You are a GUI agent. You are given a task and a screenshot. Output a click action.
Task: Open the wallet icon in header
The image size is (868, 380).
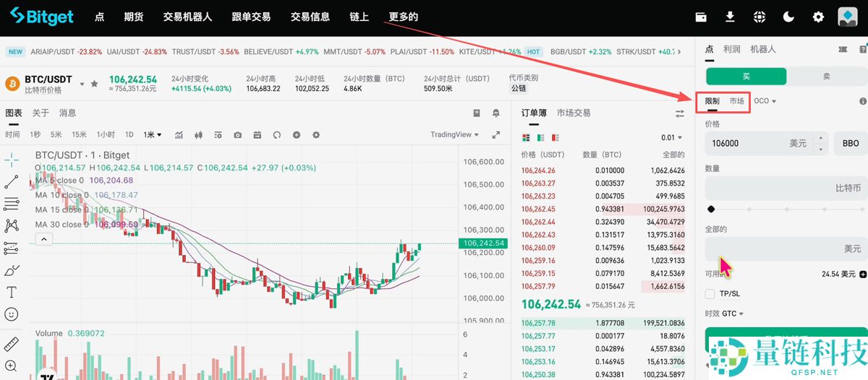pos(701,17)
